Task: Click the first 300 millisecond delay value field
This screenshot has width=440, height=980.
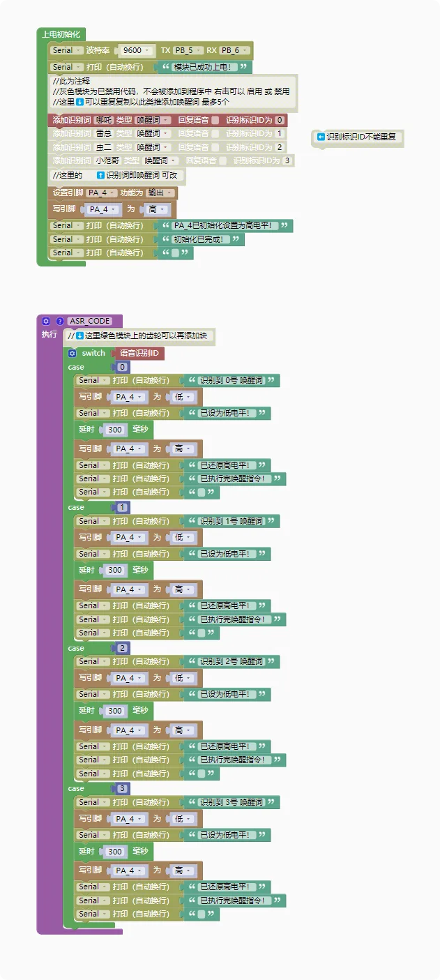Action: (115, 430)
